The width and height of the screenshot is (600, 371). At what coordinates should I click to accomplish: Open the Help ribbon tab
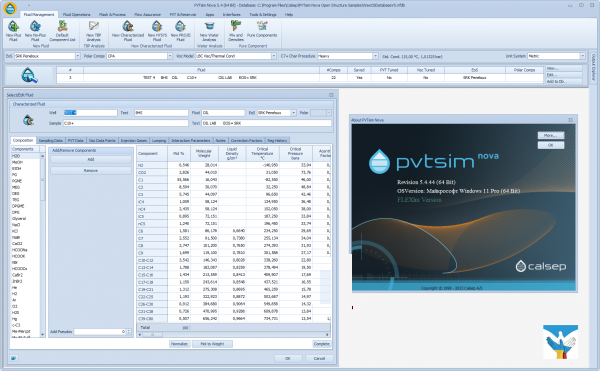click(289, 15)
